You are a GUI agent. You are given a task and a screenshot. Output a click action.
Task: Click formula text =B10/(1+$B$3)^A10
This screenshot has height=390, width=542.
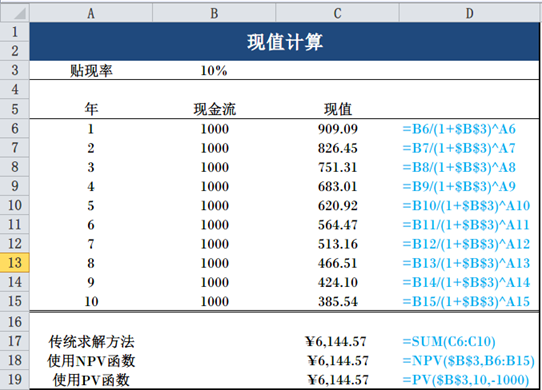[x=466, y=206]
